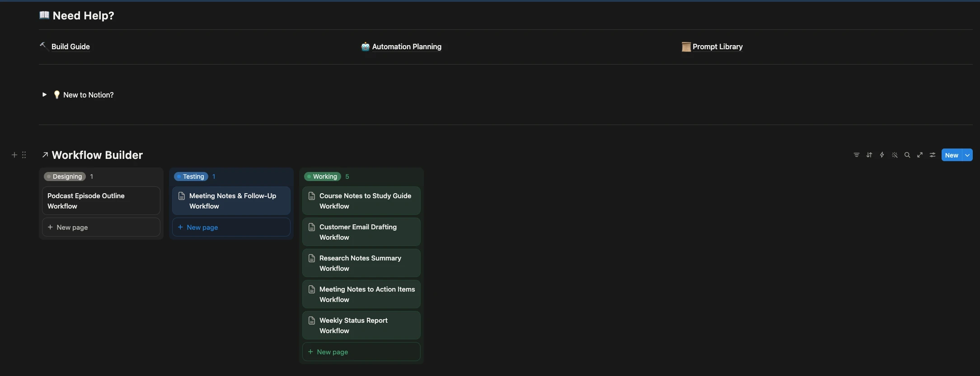Click the plus add-block handle beside Workflow Builder

pos(14,155)
